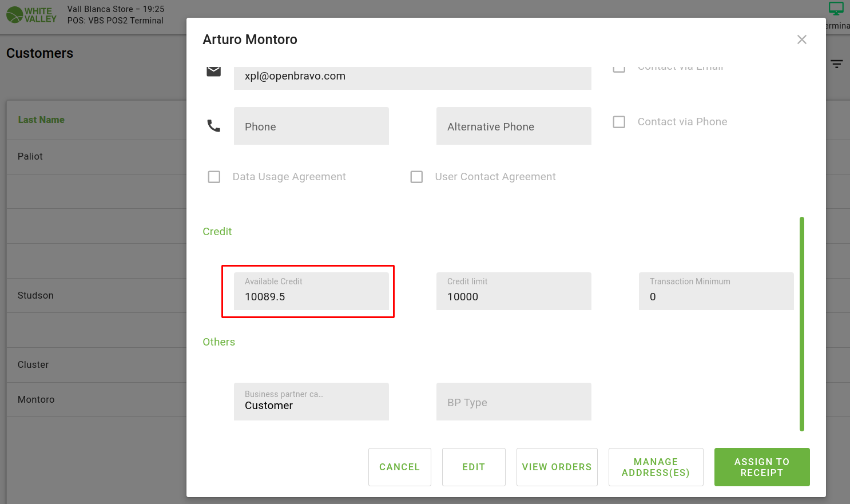Click the Alternative Phone field
The image size is (850, 504).
click(x=514, y=126)
